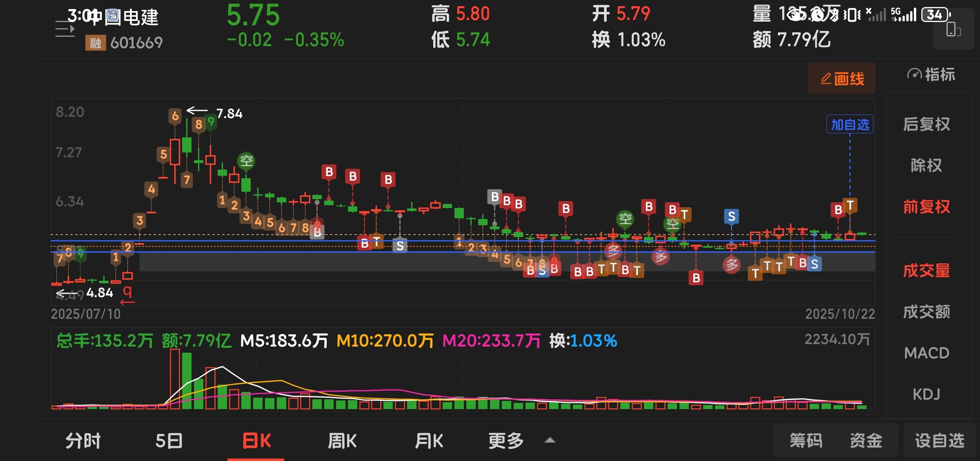Tap the orange 融 margin badge
980x461 pixels.
pyautogui.click(x=95, y=43)
